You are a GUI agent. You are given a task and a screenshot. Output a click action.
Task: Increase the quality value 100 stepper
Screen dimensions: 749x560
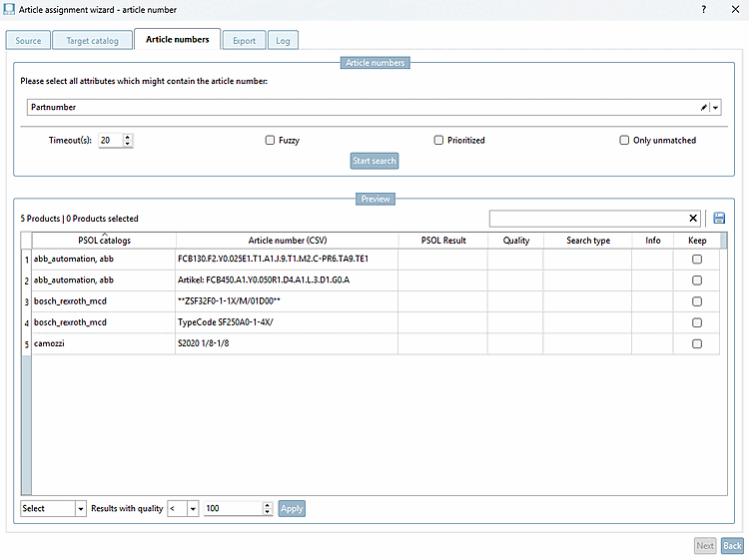pyautogui.click(x=267, y=505)
